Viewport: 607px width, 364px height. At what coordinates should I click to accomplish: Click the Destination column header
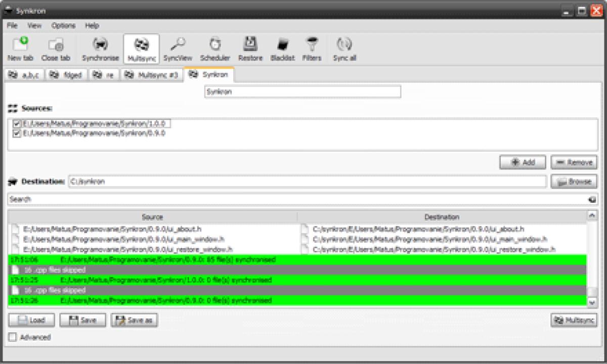[x=442, y=217]
